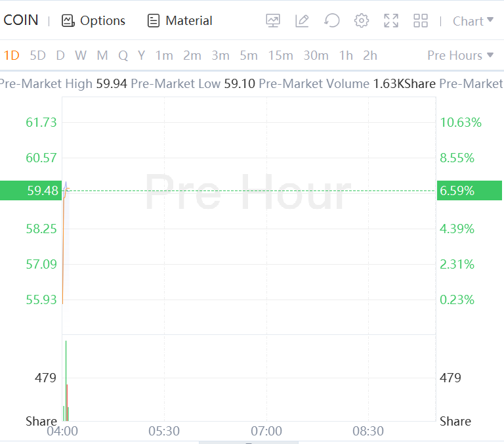Expand the Pre Hours session dropdown
Image resolution: width=504 pixels, height=444 pixels.
(x=460, y=55)
